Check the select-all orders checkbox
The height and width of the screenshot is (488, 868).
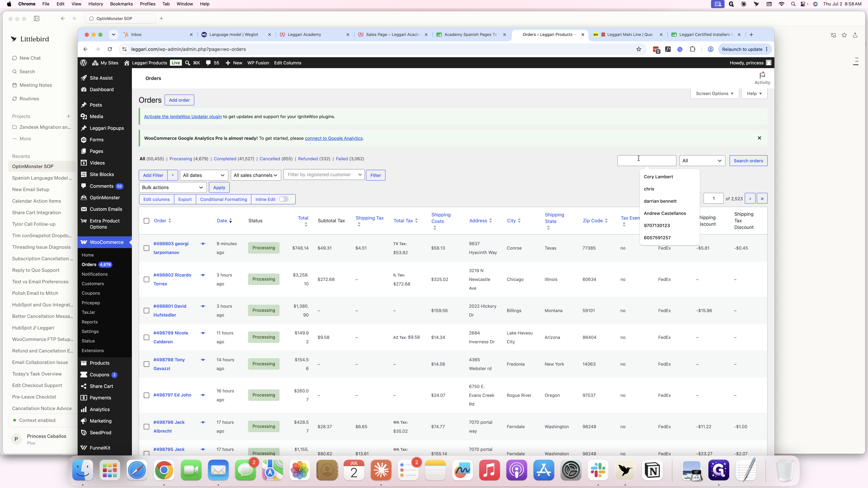146,221
